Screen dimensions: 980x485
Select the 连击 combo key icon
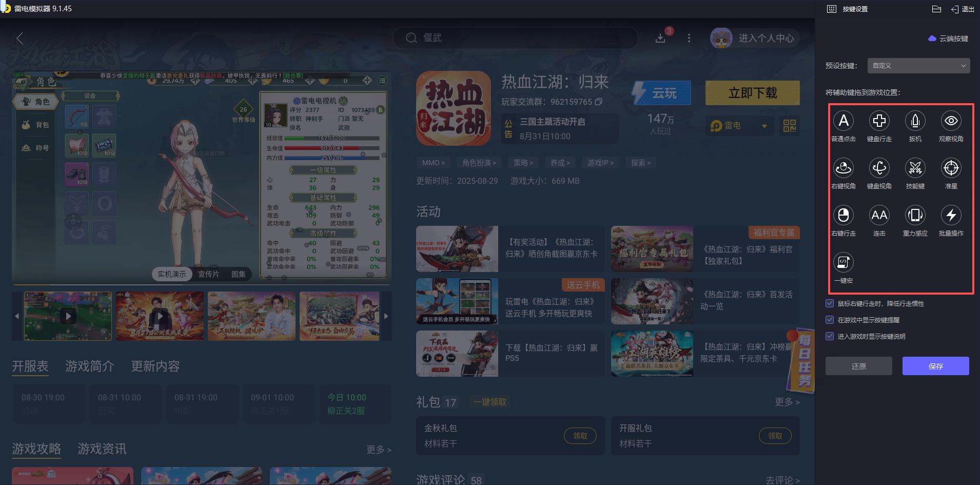tap(879, 215)
